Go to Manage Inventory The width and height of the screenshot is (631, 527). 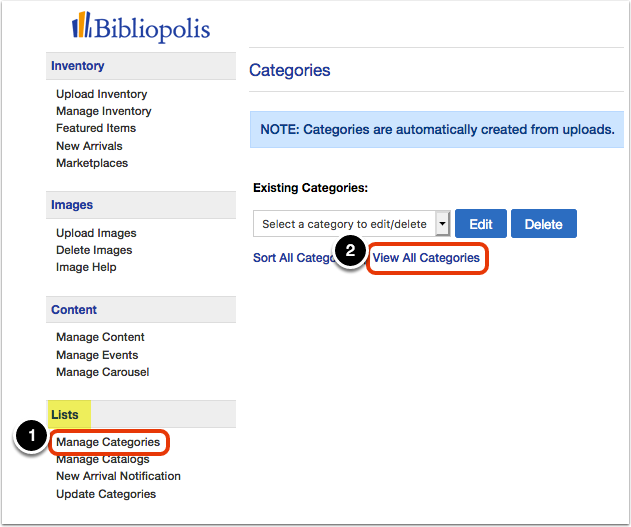click(x=103, y=111)
